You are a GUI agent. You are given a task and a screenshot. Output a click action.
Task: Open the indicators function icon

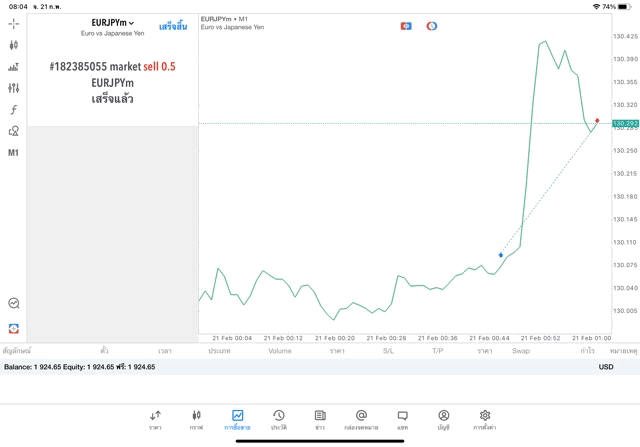(x=13, y=110)
